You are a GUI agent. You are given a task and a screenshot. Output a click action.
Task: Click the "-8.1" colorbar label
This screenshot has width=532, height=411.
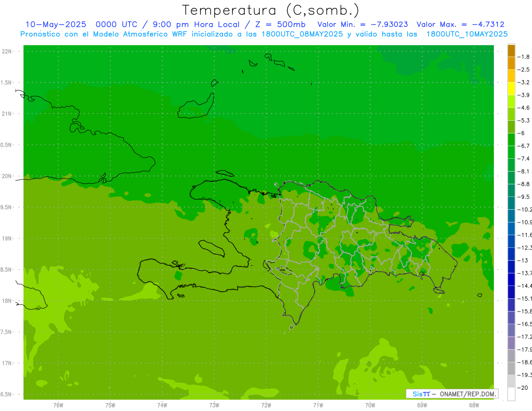point(524,171)
